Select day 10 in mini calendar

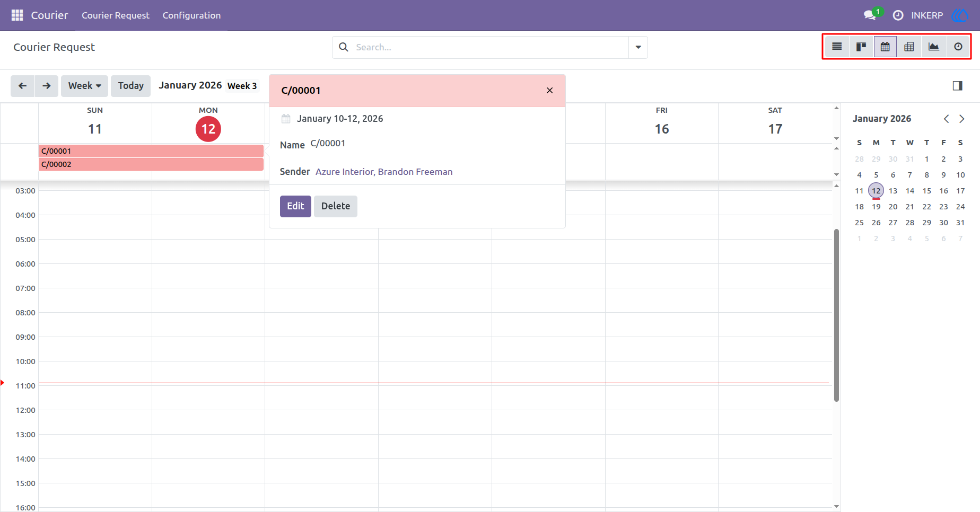coord(960,175)
